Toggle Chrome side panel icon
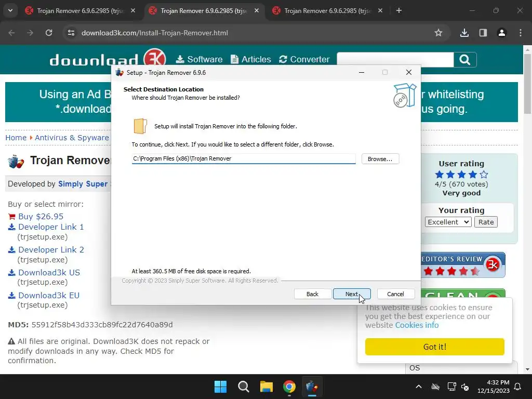Screen dimensions: 532x399 483,33
